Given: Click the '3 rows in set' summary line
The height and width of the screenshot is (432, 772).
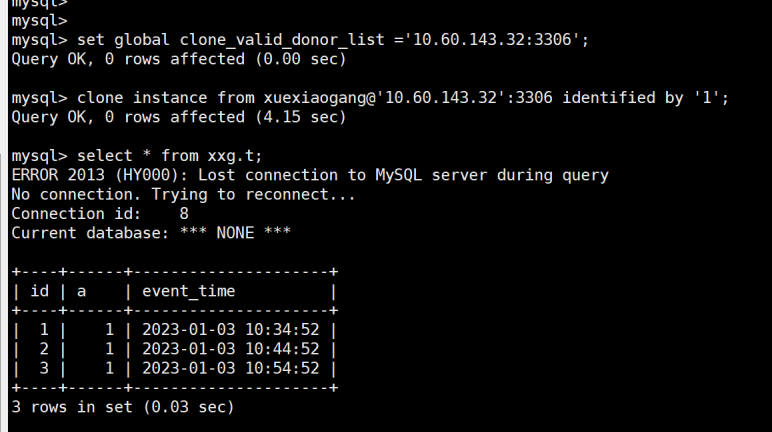Looking at the screenshot, I should tap(123, 407).
